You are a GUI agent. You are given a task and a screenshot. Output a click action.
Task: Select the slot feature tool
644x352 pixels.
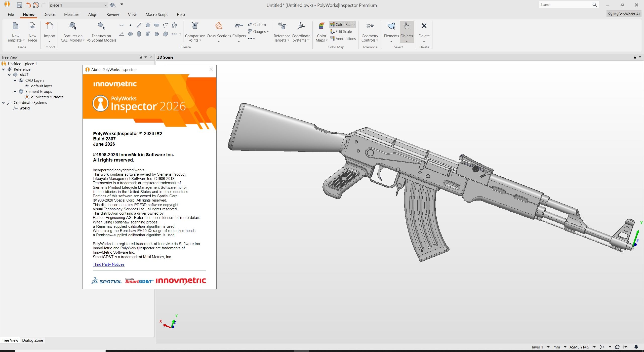tap(157, 25)
